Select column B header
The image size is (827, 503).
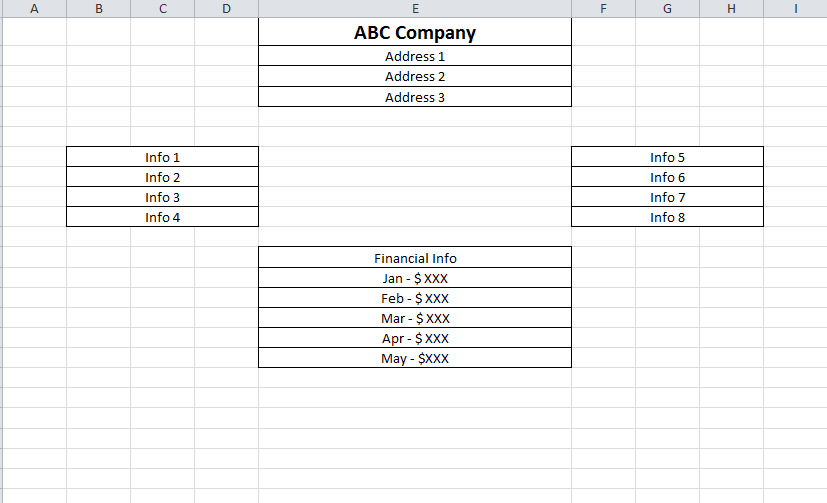(98, 9)
